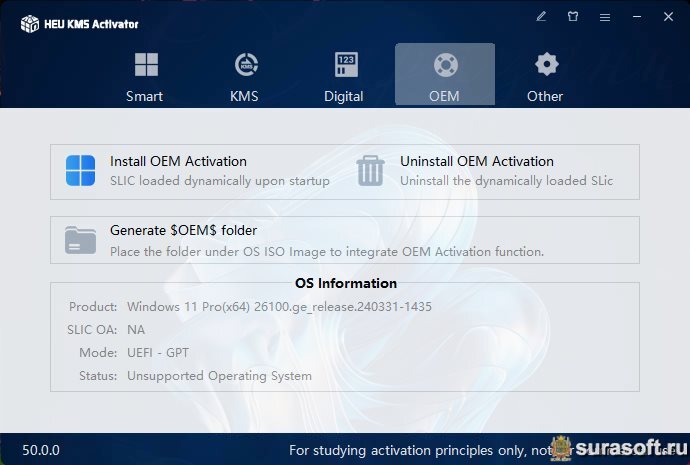Screen dimensions: 690x465
Task: Click the pencil edit icon in title bar
Action: pos(541,17)
